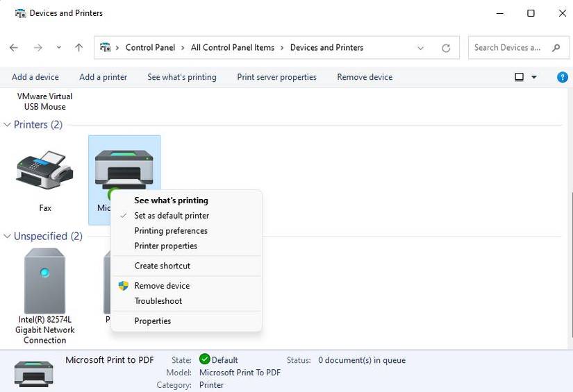Minimize the Devices and Printers window
Viewport: 573px width, 392px height.
point(500,13)
